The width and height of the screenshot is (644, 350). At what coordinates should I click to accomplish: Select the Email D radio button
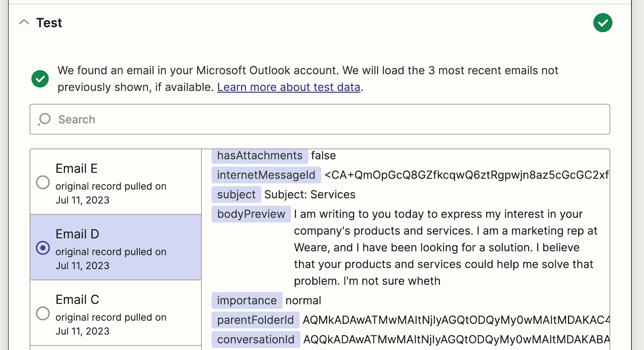(43, 248)
